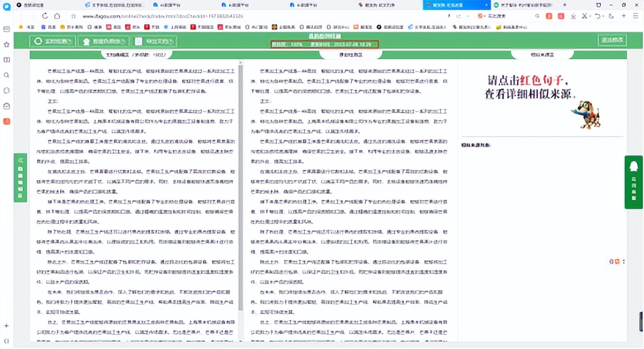Click the browser refresh icon
Image resolution: width=644 pixels, height=349 pixels.
pyautogui.click(x=45, y=16)
